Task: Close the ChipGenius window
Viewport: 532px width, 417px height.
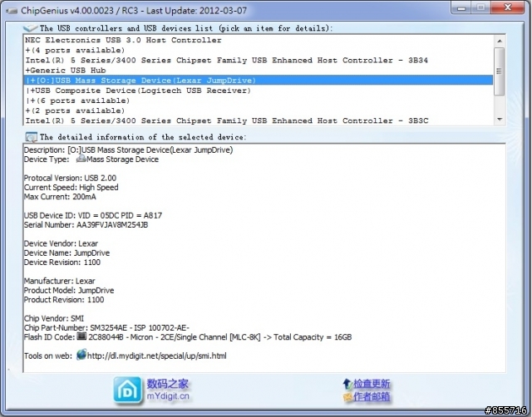Action: pos(508,7)
